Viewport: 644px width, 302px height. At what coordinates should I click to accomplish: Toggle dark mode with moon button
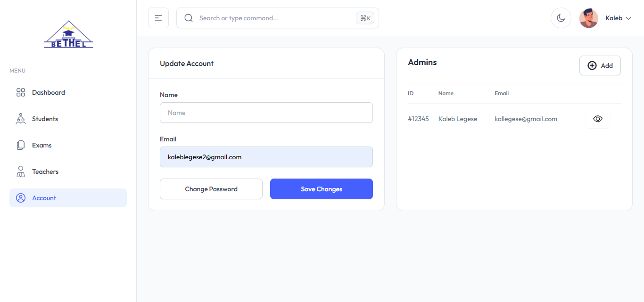pyautogui.click(x=561, y=18)
